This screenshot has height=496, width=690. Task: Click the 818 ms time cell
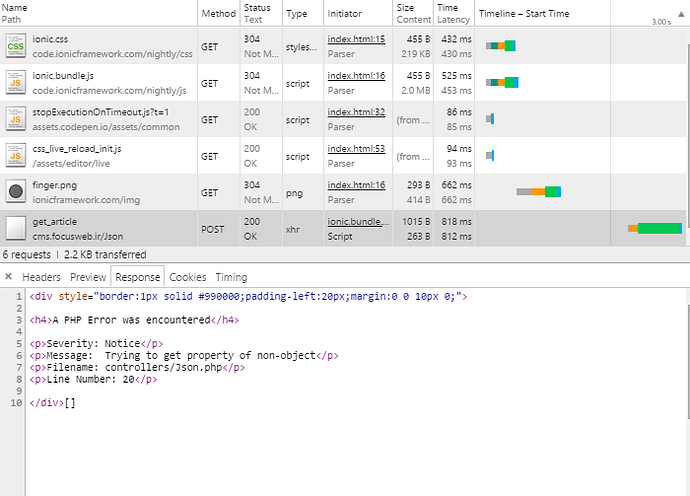point(456,222)
